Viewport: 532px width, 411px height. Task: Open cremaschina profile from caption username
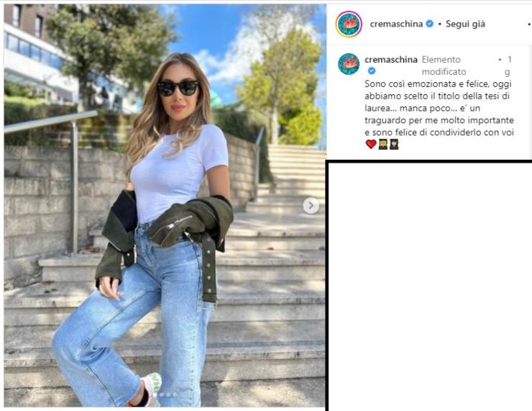[x=391, y=60]
